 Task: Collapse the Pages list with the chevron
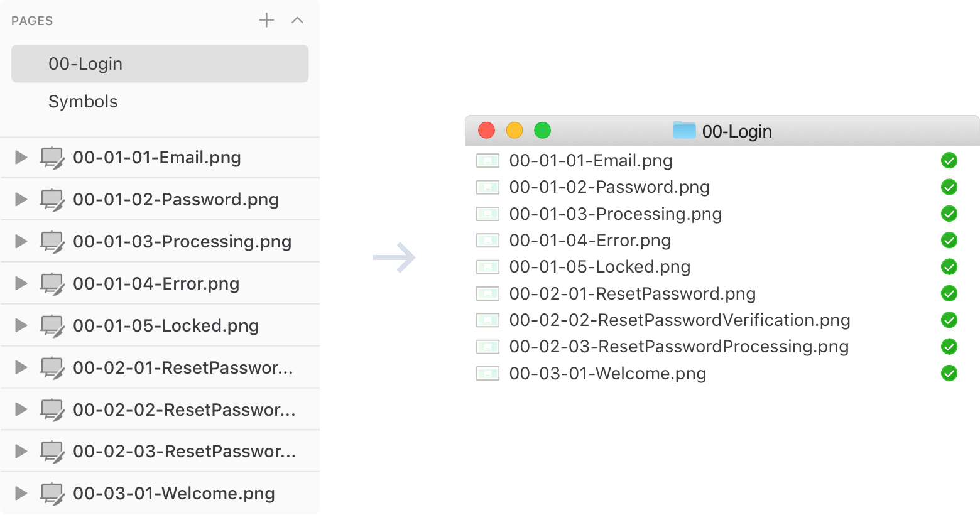297,20
